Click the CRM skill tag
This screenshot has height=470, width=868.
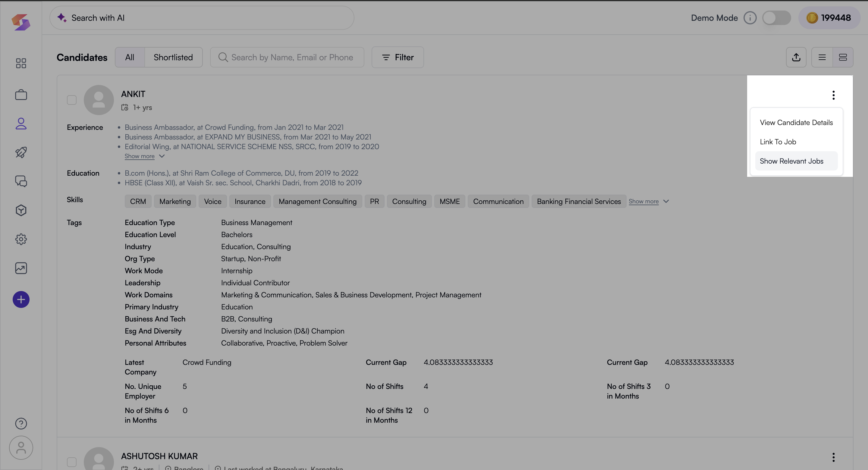point(138,202)
